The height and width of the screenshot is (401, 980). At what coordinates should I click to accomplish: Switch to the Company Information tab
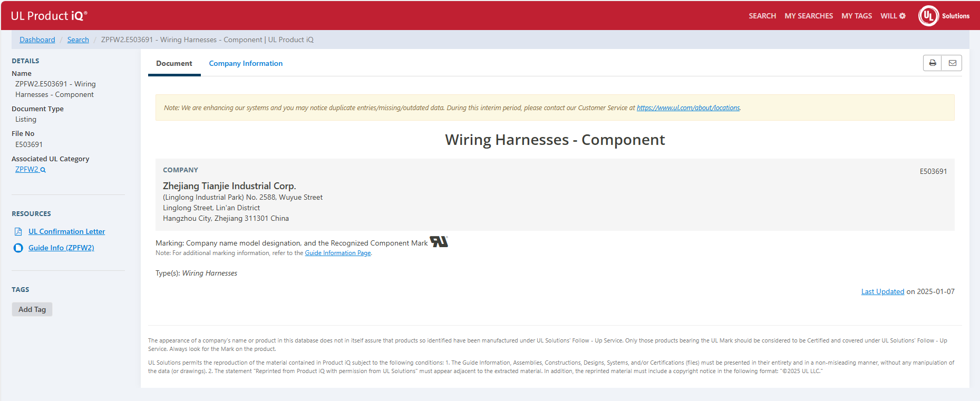(246, 64)
